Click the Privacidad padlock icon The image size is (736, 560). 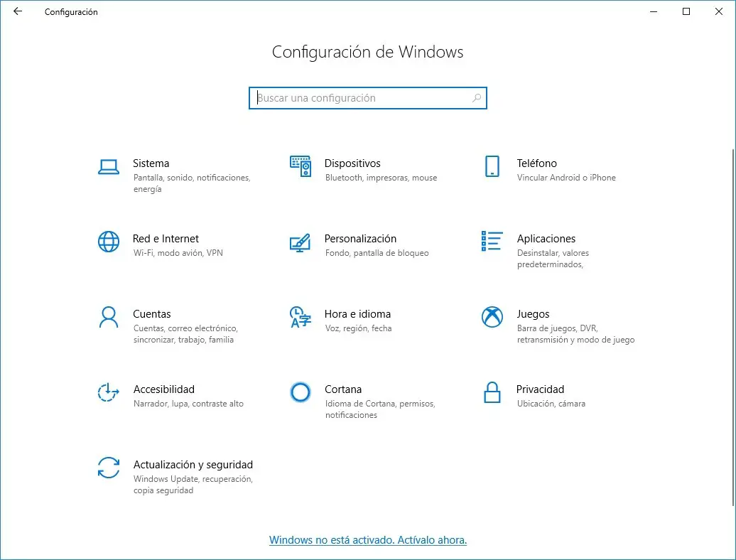pyautogui.click(x=492, y=392)
